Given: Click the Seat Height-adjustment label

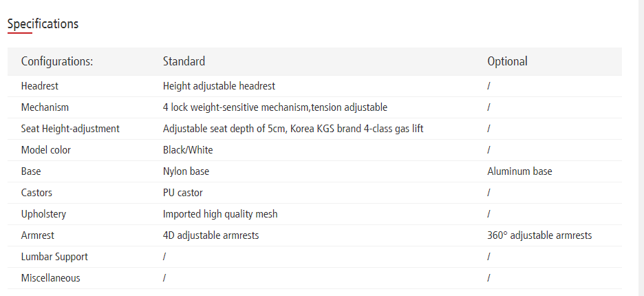Looking at the screenshot, I should point(70,129).
